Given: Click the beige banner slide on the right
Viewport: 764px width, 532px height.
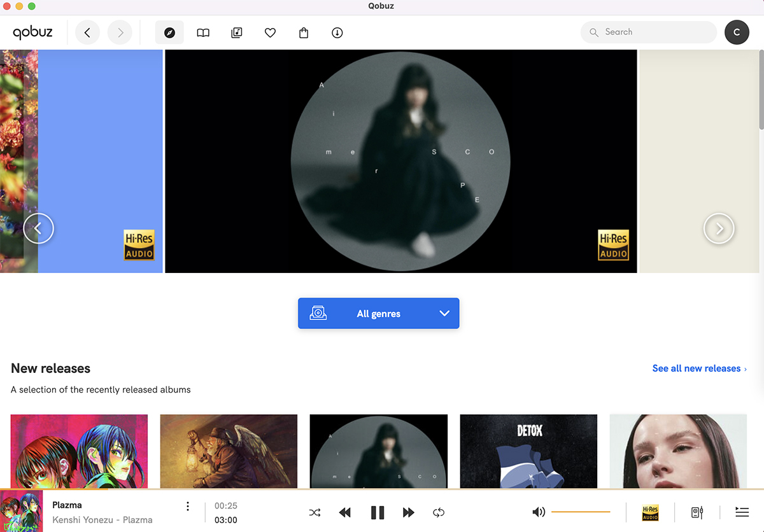Looking at the screenshot, I should pos(699,161).
